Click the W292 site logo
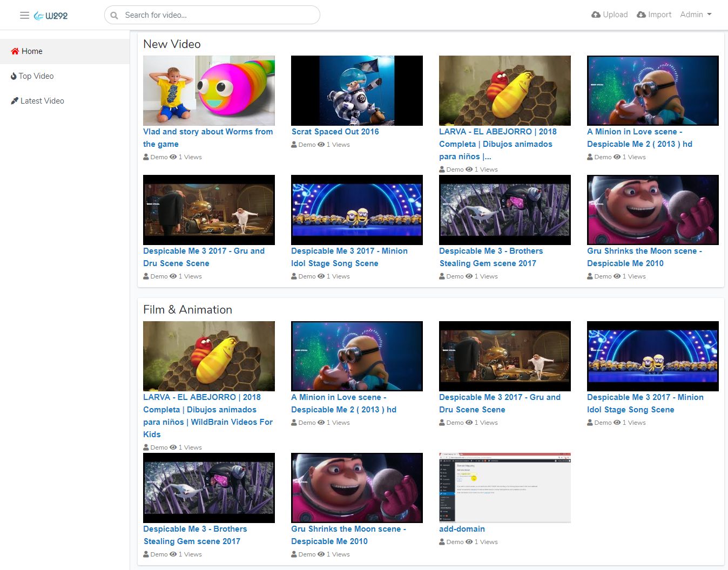 tap(51, 16)
